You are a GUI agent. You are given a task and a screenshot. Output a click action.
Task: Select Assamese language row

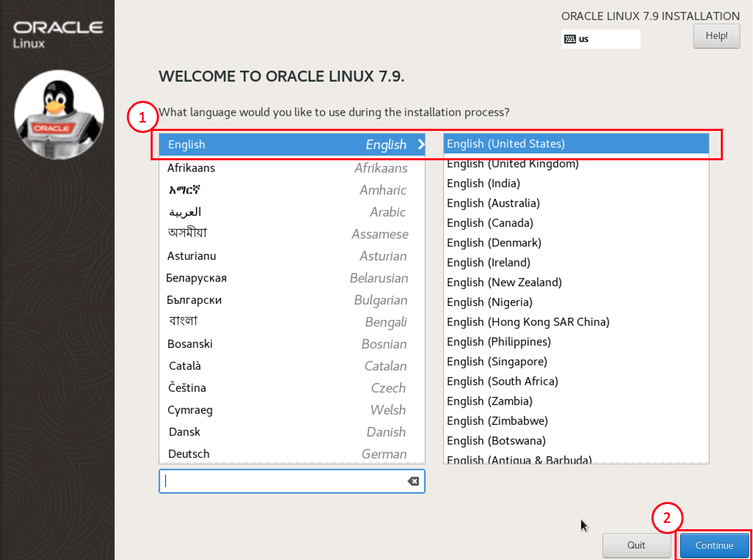pos(292,234)
